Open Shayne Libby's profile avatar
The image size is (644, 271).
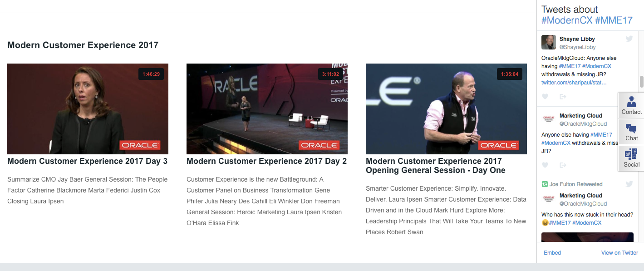(549, 43)
